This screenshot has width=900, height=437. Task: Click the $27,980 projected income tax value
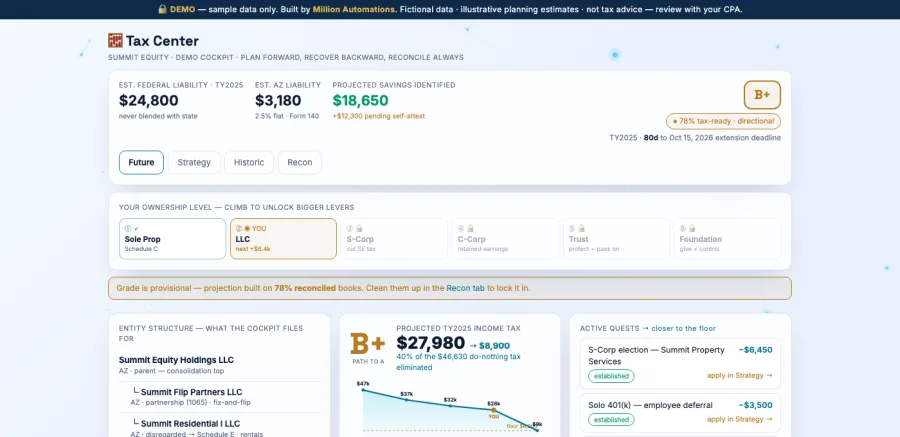tap(430, 343)
